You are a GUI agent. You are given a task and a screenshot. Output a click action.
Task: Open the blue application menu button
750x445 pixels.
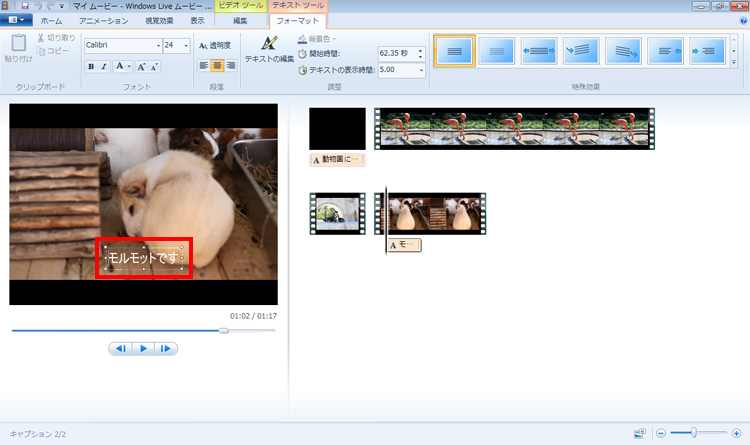[16, 20]
